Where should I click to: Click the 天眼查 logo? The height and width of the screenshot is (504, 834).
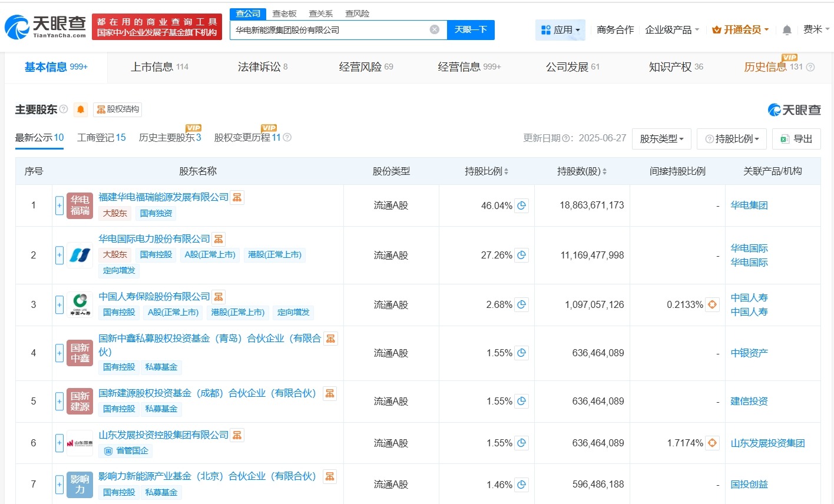tap(44, 24)
